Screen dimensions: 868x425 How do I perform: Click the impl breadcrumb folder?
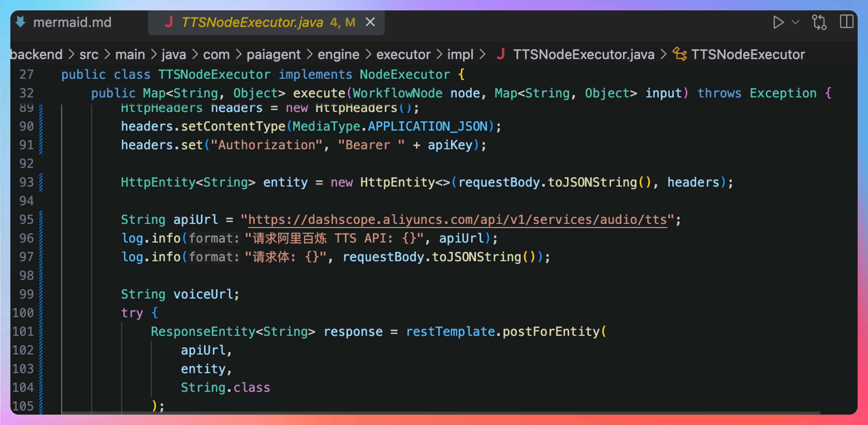460,55
